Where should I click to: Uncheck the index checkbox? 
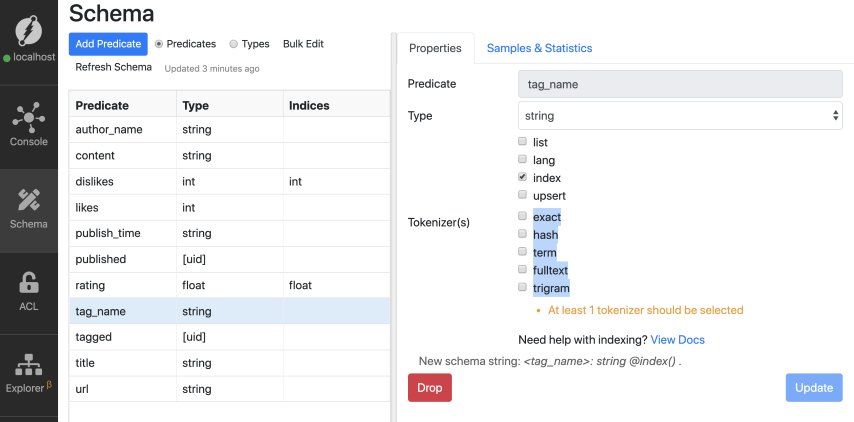(x=522, y=177)
